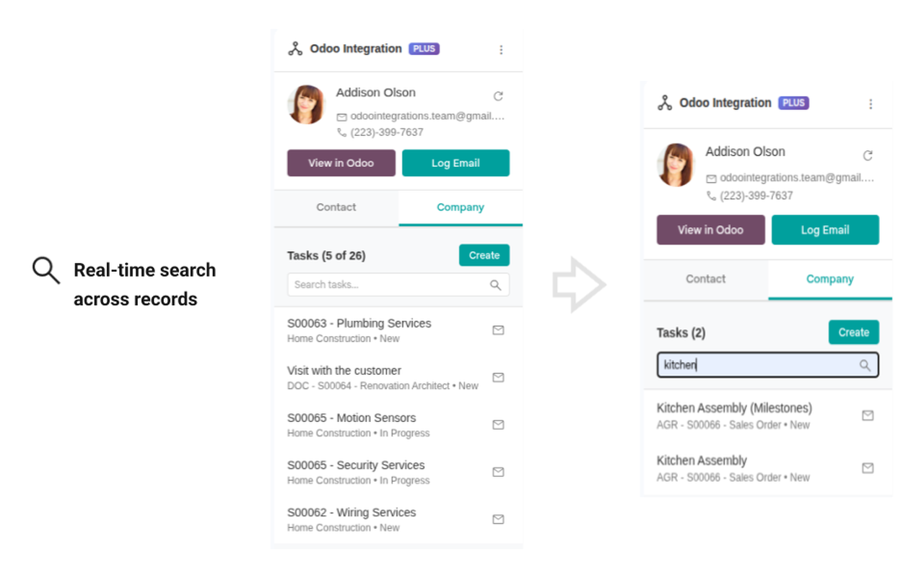This screenshot has width=924, height=578.
Task: Log email to Kitchen Assembly (Milestones) task
Action: click(868, 415)
